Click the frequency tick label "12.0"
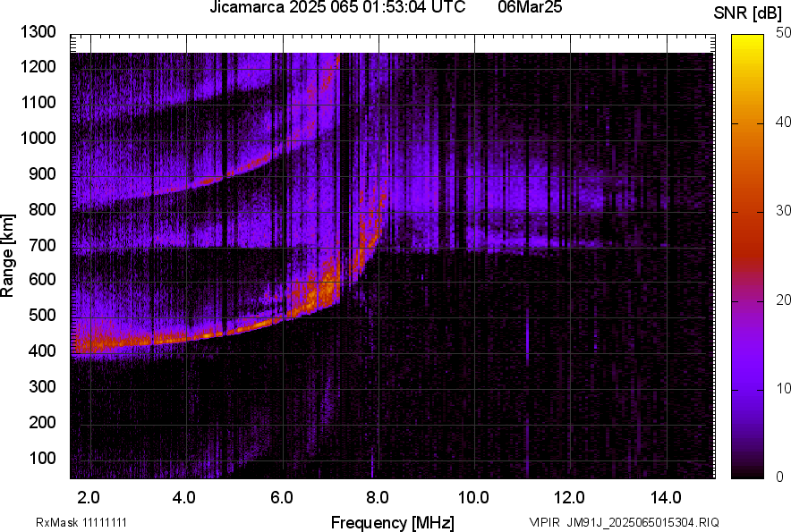This screenshot has width=791, height=532. click(569, 498)
